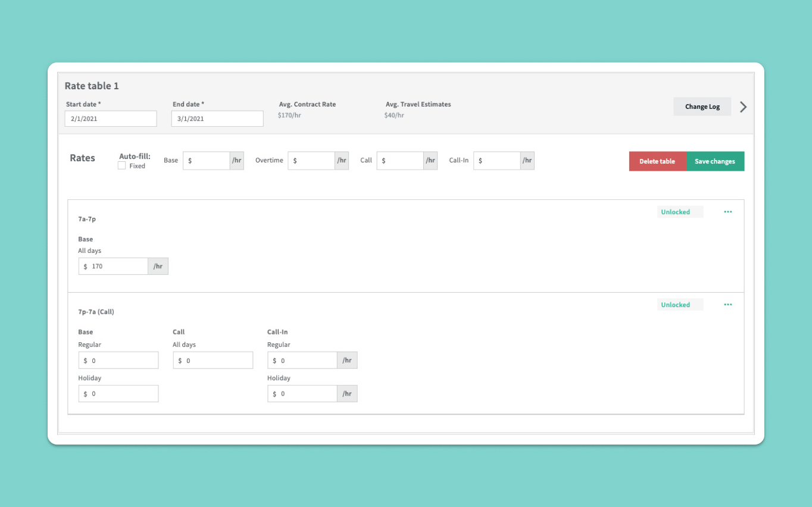812x507 pixels.
Task: Edit the Call-In Holiday rate field
Action: coord(302,393)
